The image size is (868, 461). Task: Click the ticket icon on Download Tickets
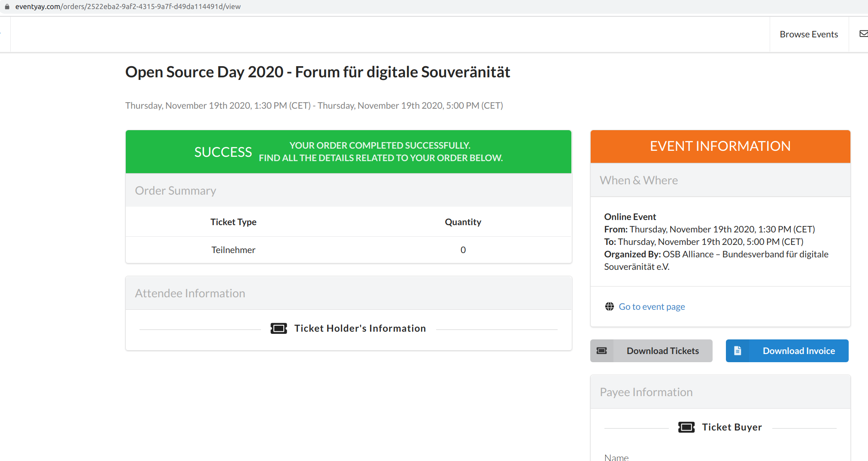pyautogui.click(x=602, y=351)
